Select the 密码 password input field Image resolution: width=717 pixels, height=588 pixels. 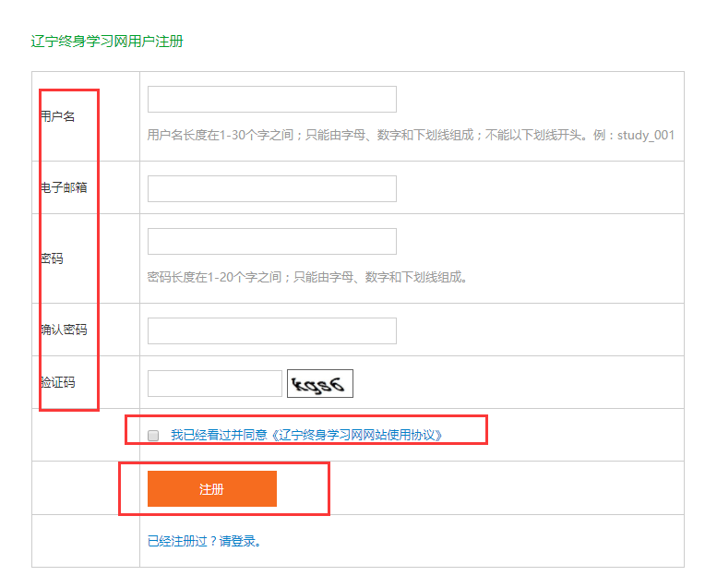coord(271,241)
